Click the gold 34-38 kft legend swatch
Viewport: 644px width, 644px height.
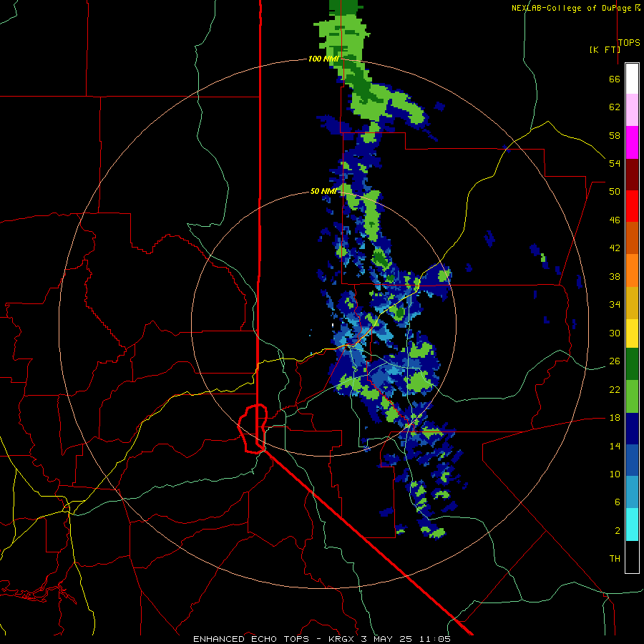coord(632,303)
